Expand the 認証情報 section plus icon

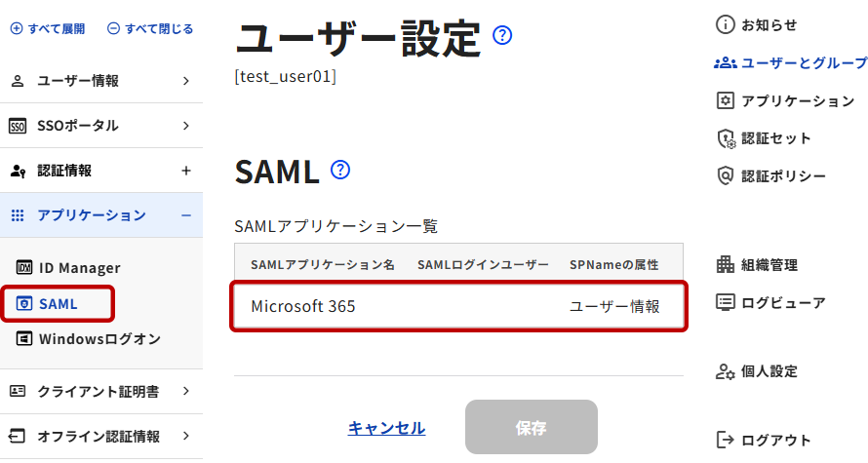(186, 171)
